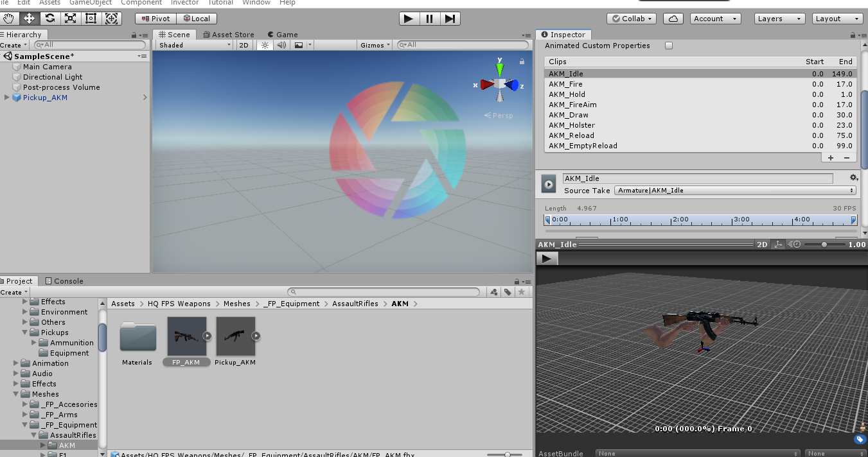Open the Layers dropdown

780,19
